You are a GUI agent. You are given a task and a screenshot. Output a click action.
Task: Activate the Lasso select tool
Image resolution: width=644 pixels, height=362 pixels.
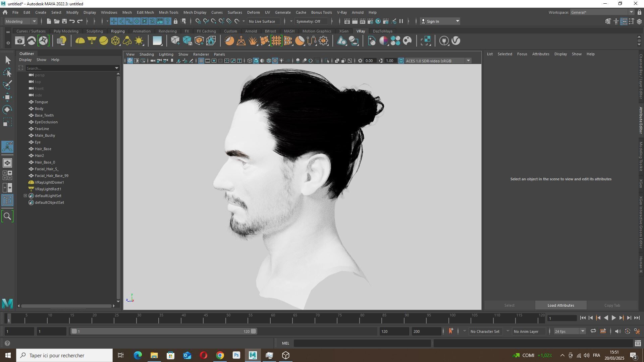7,73
